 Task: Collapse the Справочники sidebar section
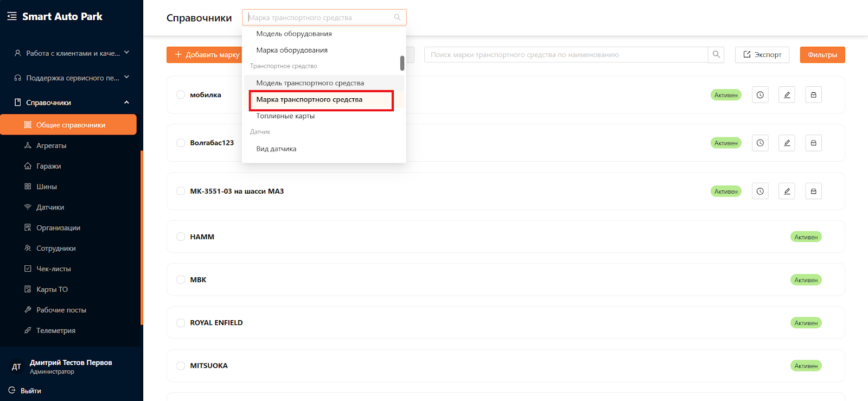126,103
